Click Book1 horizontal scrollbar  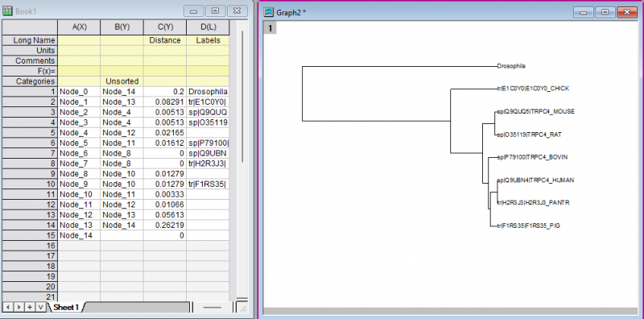pos(213,307)
